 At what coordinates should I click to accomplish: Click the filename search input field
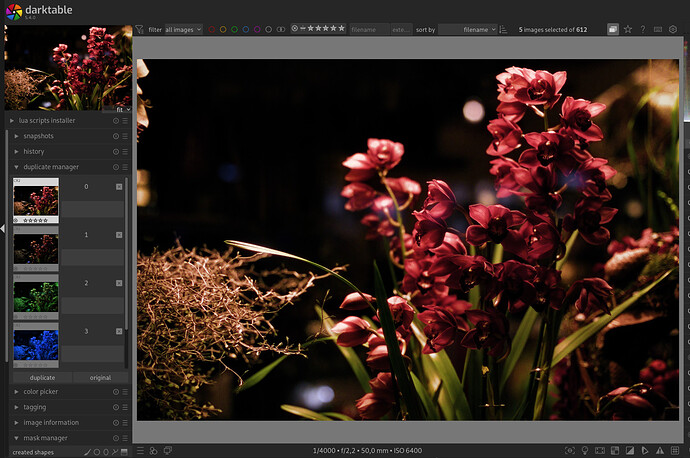[x=368, y=30]
